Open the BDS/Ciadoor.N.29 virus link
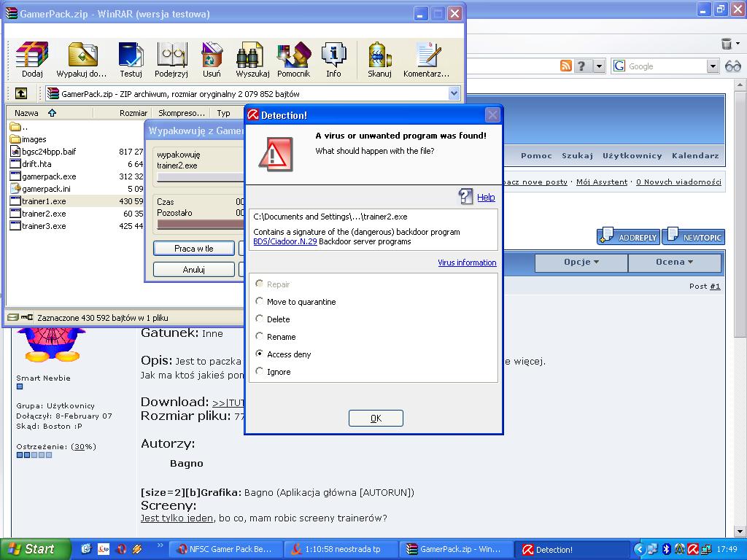The image size is (747, 560). click(285, 241)
